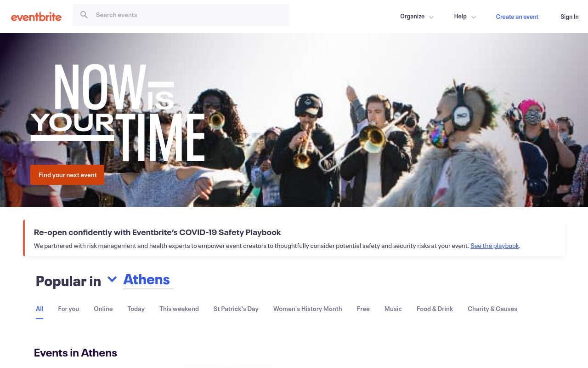
Task: Open the Organize dropdown menu
Action: 417,17
